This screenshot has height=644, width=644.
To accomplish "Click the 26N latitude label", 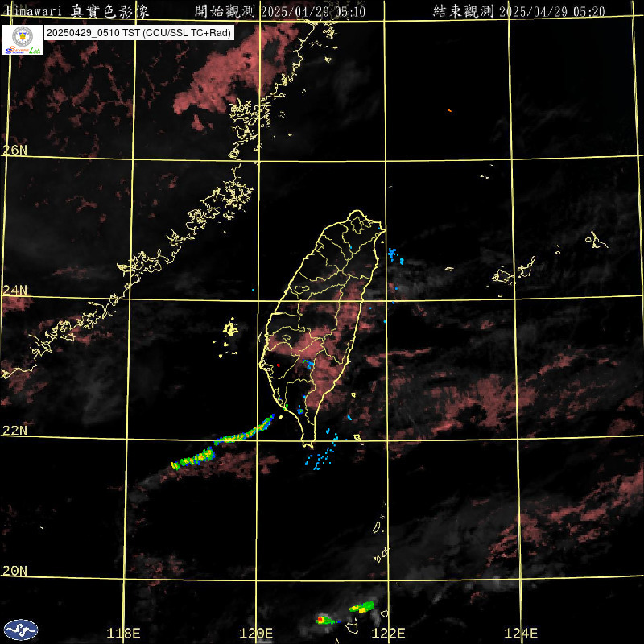I will click(14, 150).
